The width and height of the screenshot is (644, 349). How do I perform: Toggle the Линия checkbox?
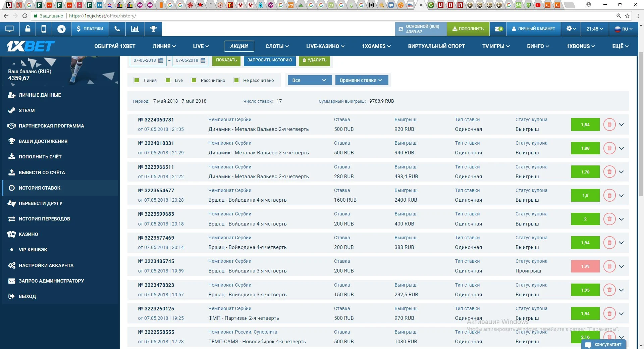click(x=137, y=80)
